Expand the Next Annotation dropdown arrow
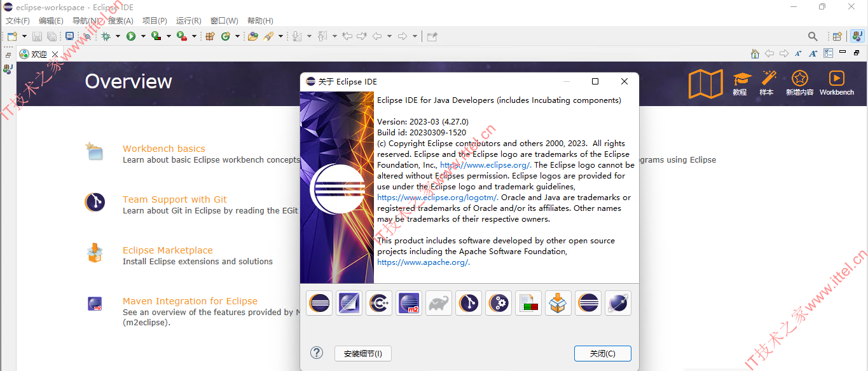This screenshot has width=868, height=371. [309, 36]
